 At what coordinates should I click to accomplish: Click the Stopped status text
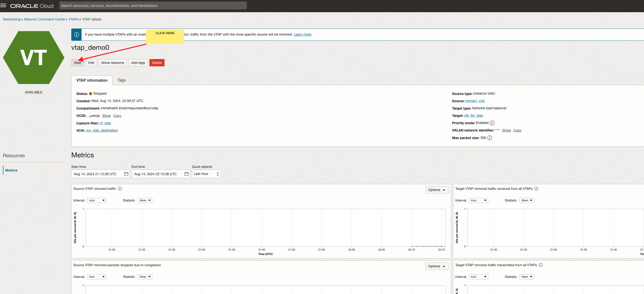tap(100, 93)
